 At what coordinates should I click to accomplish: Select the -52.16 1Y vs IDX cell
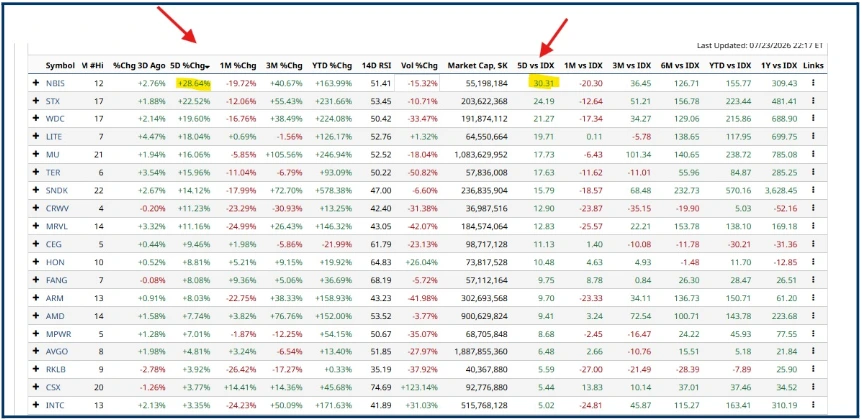[x=786, y=208]
